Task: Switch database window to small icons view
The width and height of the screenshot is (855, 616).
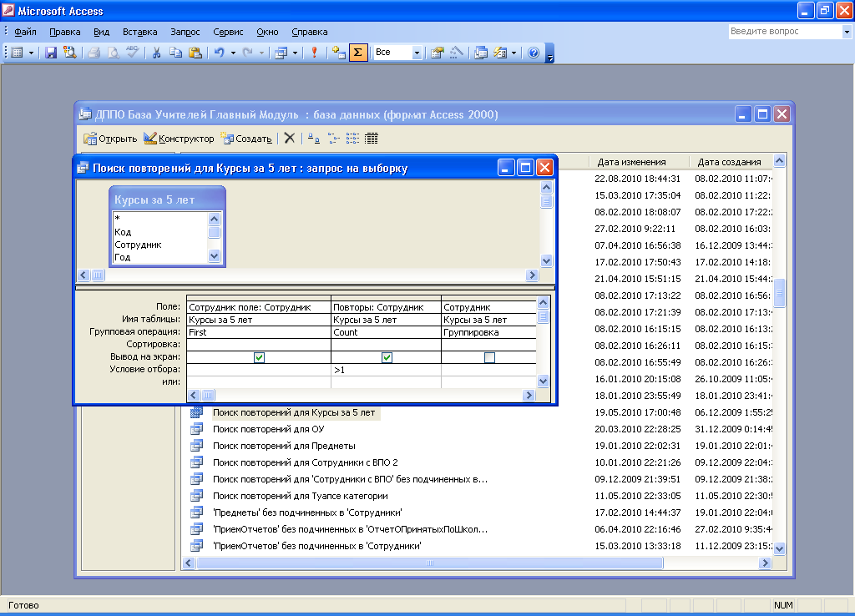Action: point(334,139)
